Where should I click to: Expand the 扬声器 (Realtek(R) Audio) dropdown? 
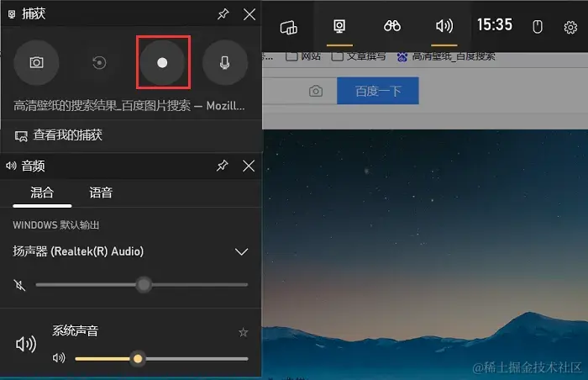click(242, 251)
